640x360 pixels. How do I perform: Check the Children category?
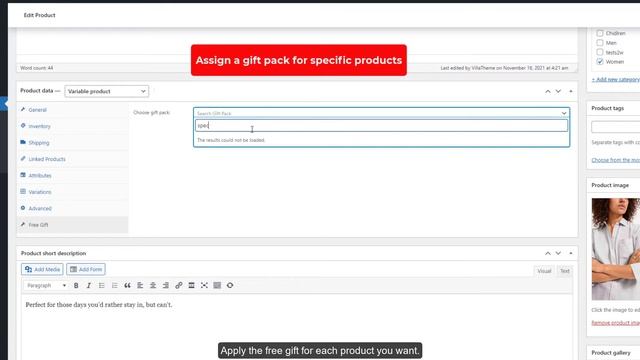(600, 33)
